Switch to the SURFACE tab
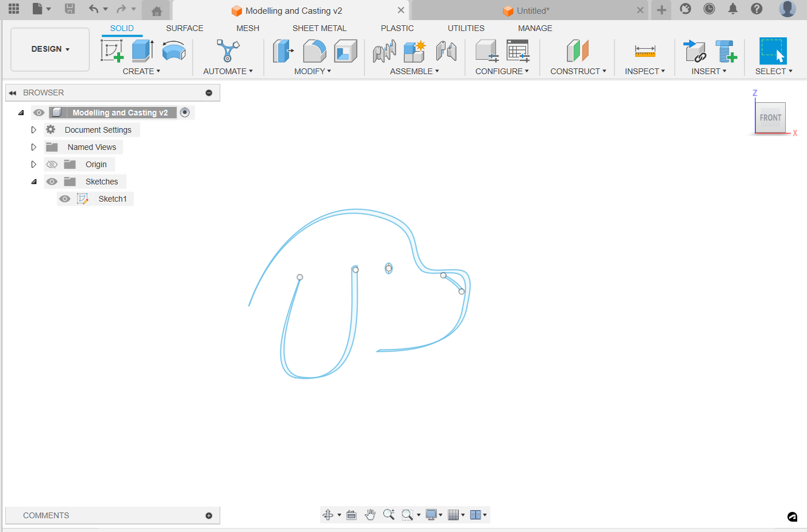 tap(185, 28)
